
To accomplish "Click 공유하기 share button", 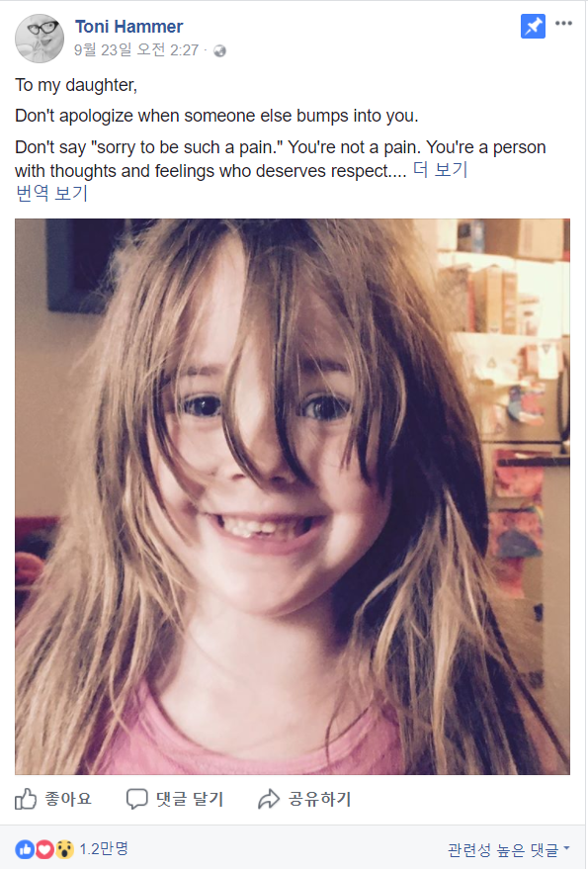I will pos(320,799).
